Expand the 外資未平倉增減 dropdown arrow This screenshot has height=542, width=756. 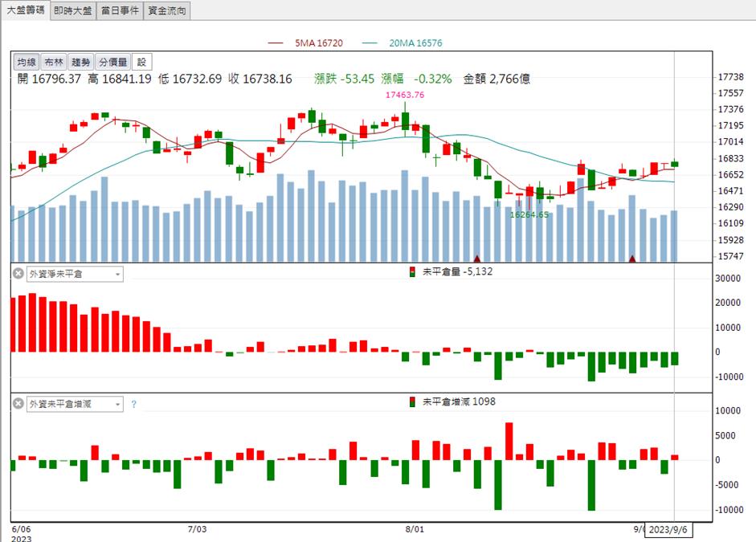pos(117,404)
